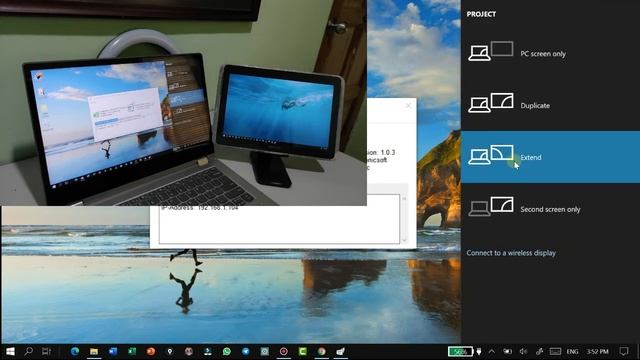640x360 pixels.
Task: Click the ENG language indicator
Action: click(x=572, y=351)
